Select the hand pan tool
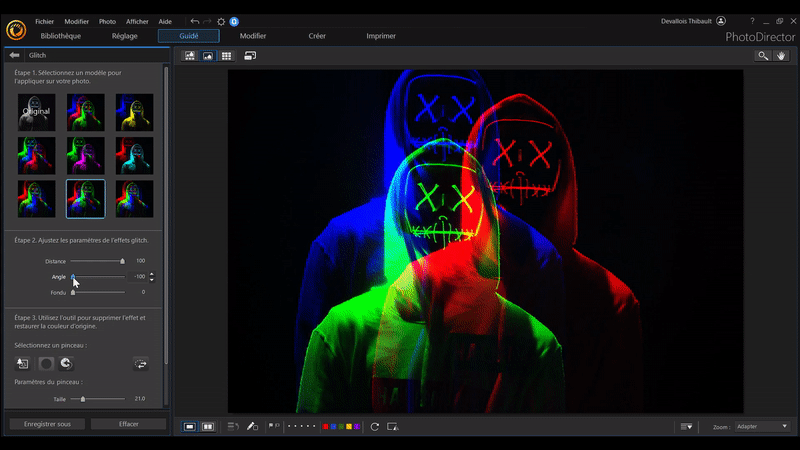 coord(781,56)
